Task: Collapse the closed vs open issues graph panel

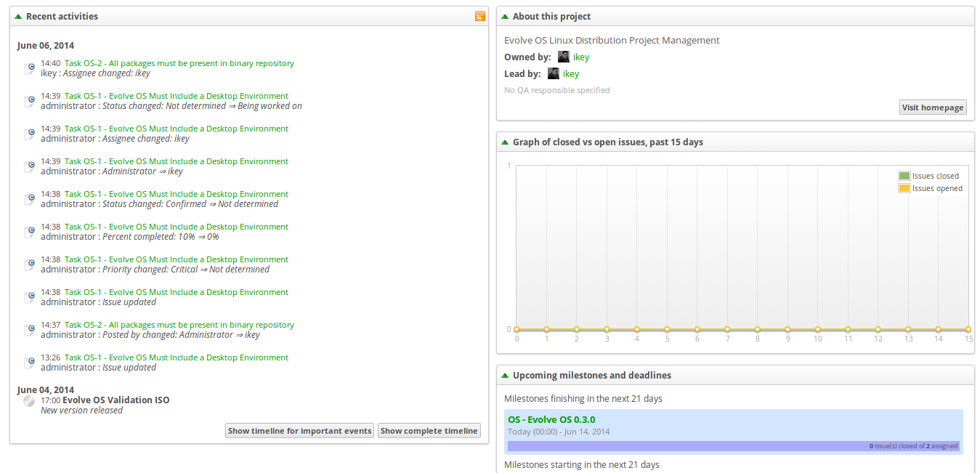Action: point(505,142)
